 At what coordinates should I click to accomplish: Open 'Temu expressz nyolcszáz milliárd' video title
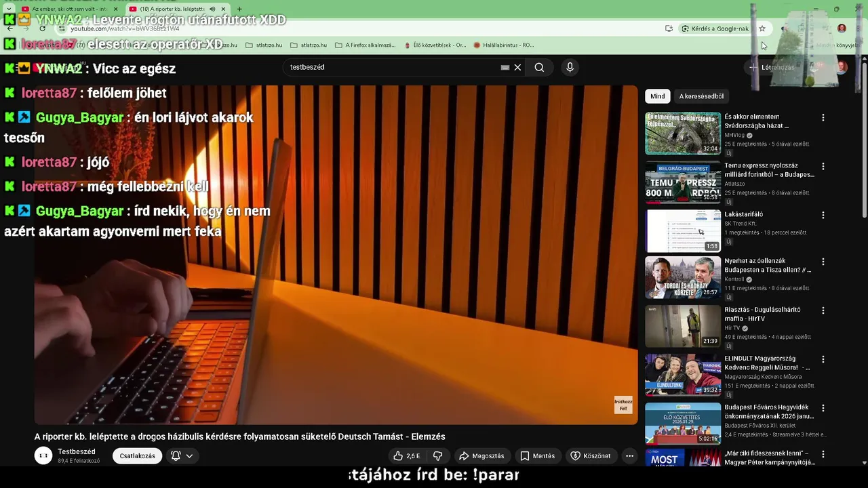[x=769, y=170]
